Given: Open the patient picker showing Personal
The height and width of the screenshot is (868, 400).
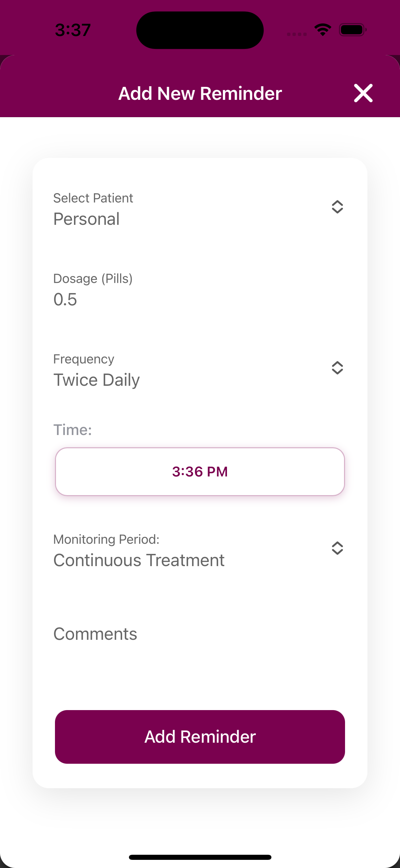Looking at the screenshot, I should click(x=87, y=219).
